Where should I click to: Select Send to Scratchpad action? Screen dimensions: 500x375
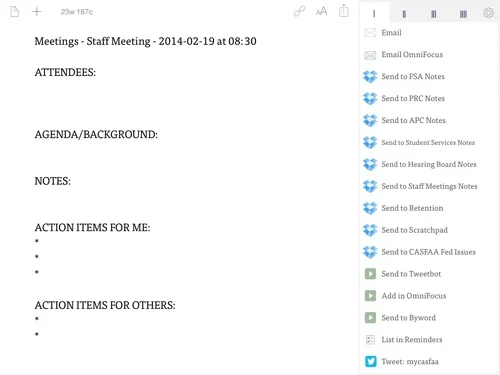(414, 230)
